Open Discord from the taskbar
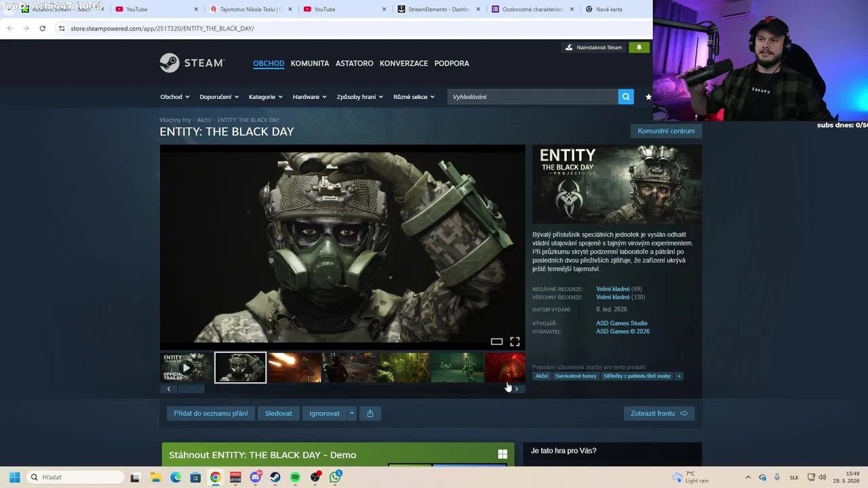The image size is (868, 488). pyautogui.click(x=256, y=477)
